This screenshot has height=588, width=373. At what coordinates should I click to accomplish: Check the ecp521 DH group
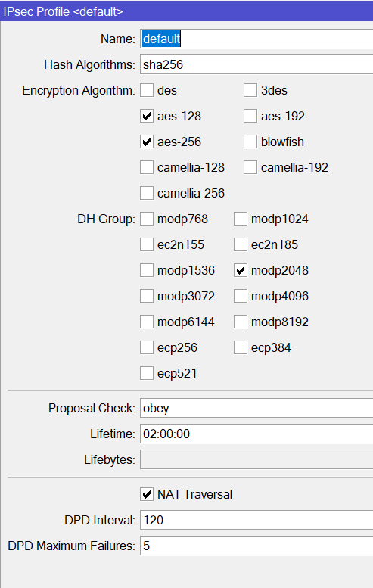(147, 374)
